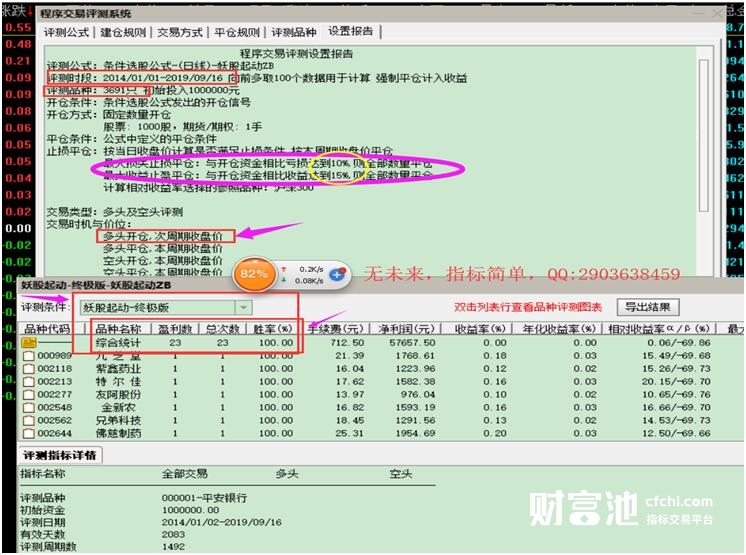Click net profit value 1768.61
Screen dimensions: 746x555
point(415,356)
